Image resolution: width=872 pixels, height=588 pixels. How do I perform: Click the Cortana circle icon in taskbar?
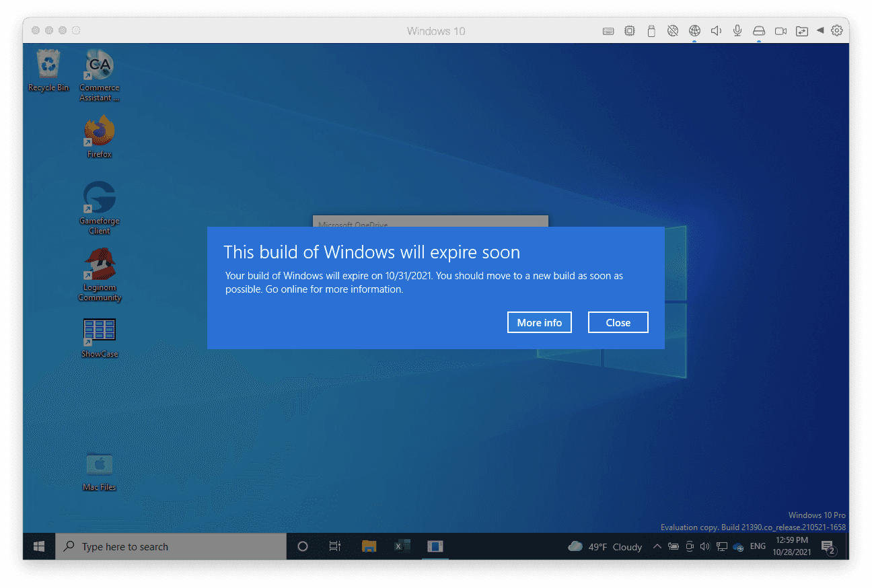tap(303, 546)
